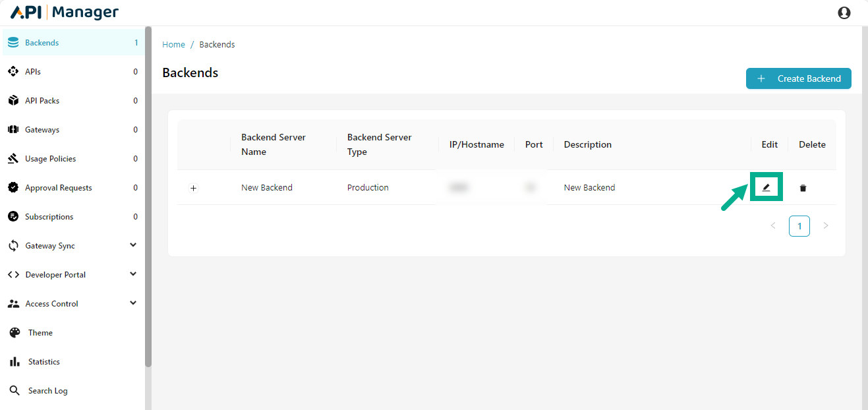The height and width of the screenshot is (410, 868).
Task: Open the APIs section
Action: (13, 71)
